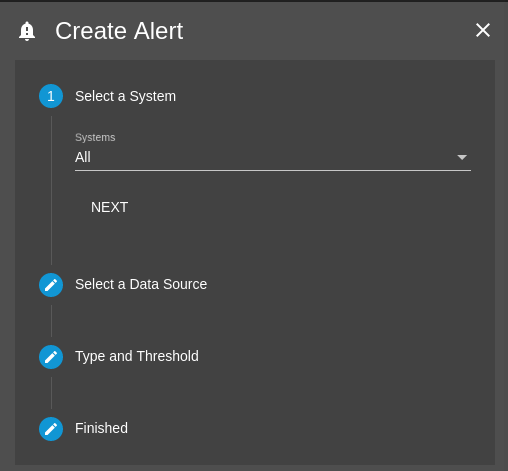508x471 pixels.
Task: Click the NEXT button
Action: tap(109, 207)
